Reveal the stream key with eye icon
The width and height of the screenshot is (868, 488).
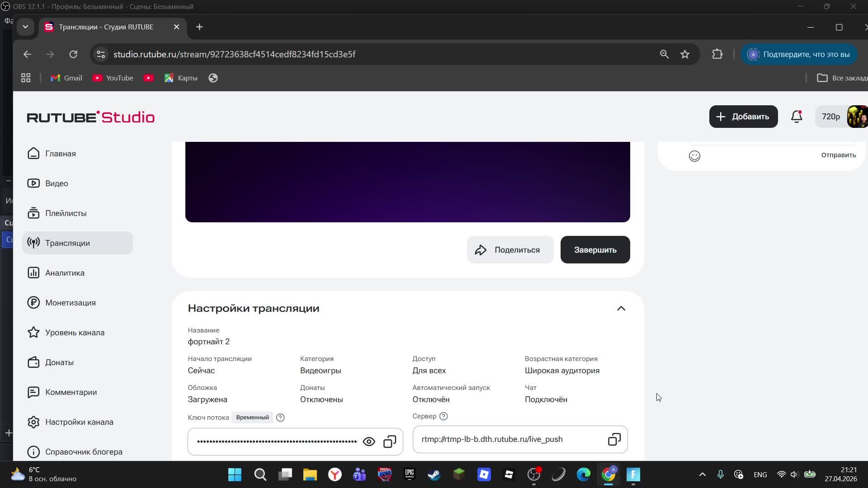pos(369,441)
